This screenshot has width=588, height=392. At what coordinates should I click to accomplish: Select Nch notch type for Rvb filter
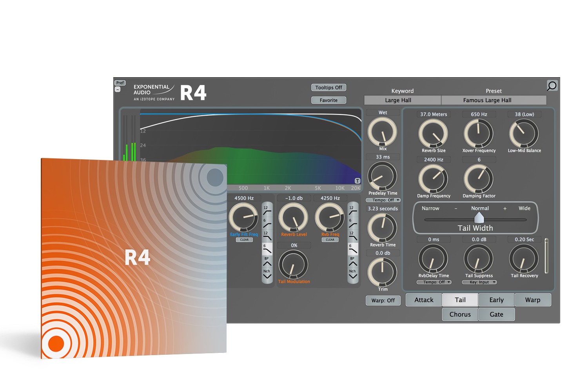353,274
